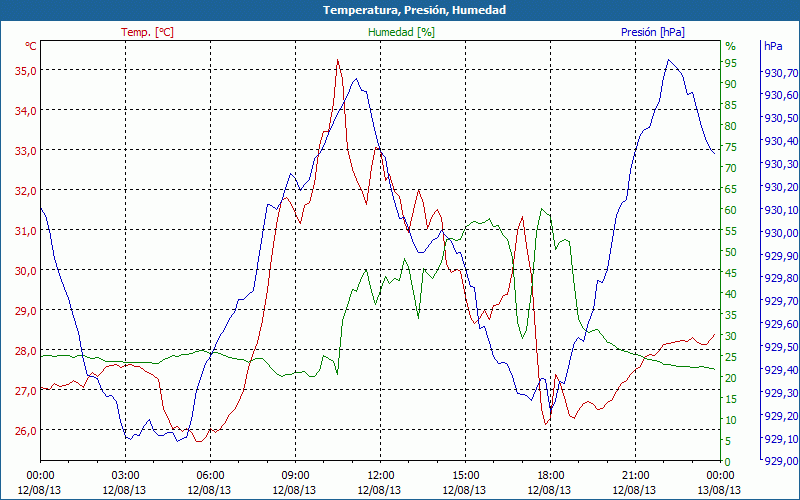Click the 60 humidity axis value
This screenshot has height=500, width=800.
click(x=731, y=210)
